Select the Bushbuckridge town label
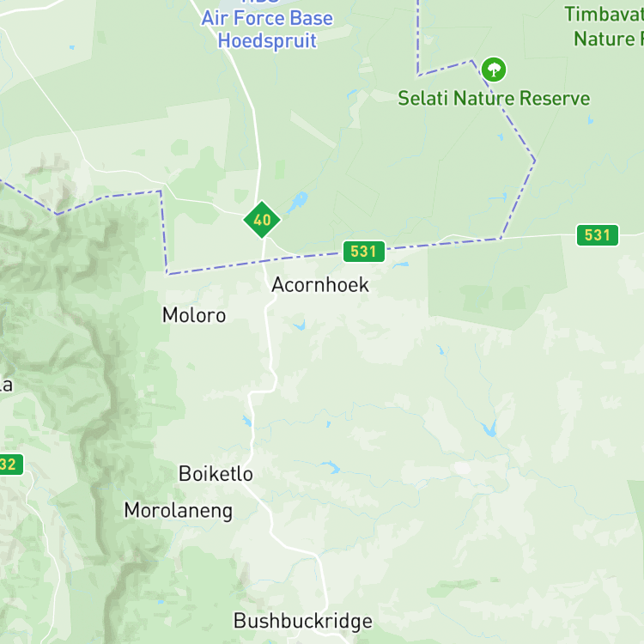Screen dimensions: 644x644 pyautogui.click(x=303, y=621)
